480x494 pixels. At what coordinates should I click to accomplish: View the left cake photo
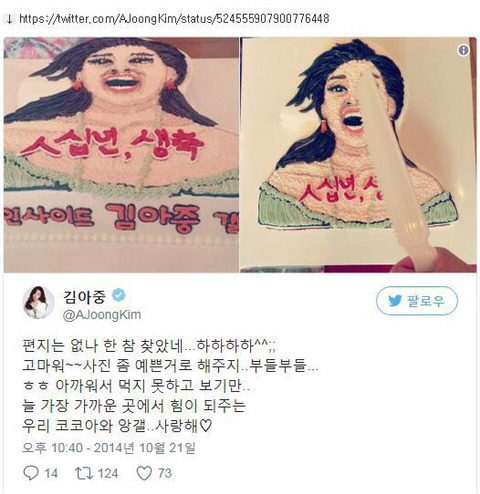[121, 155]
